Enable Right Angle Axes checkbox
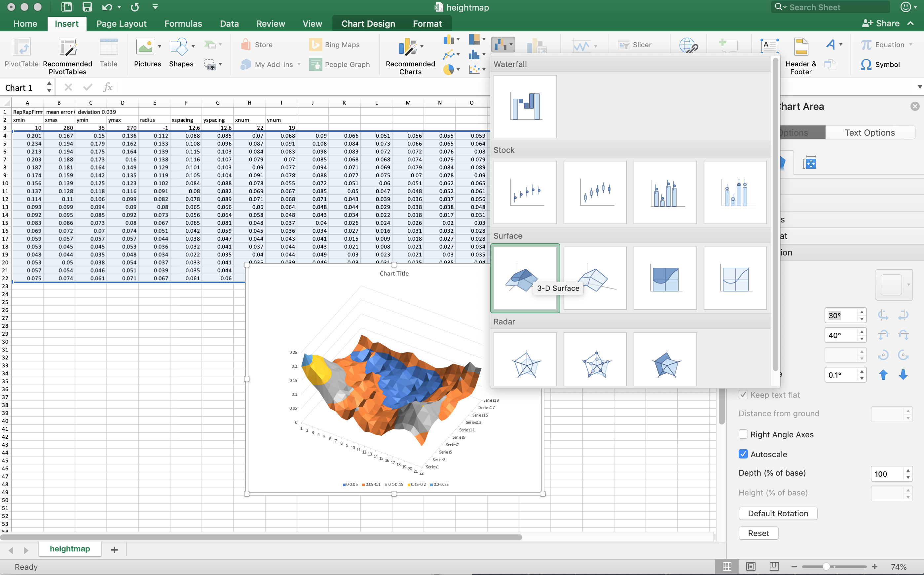 pyautogui.click(x=743, y=434)
